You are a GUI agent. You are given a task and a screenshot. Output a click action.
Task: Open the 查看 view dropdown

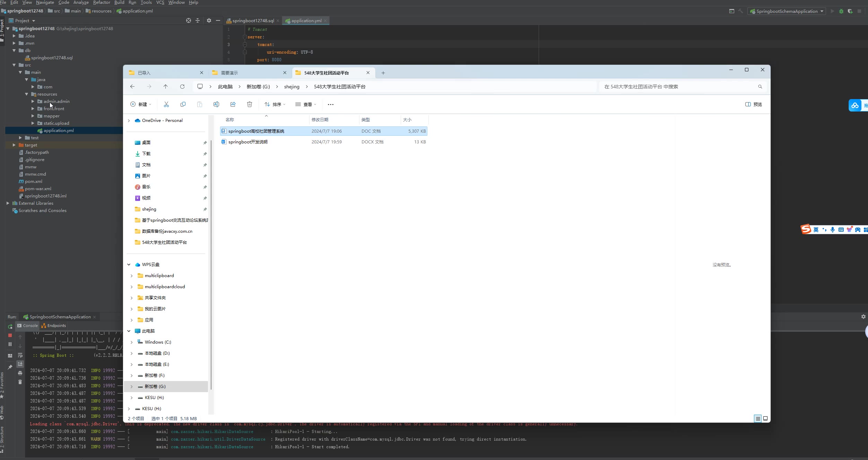306,104
